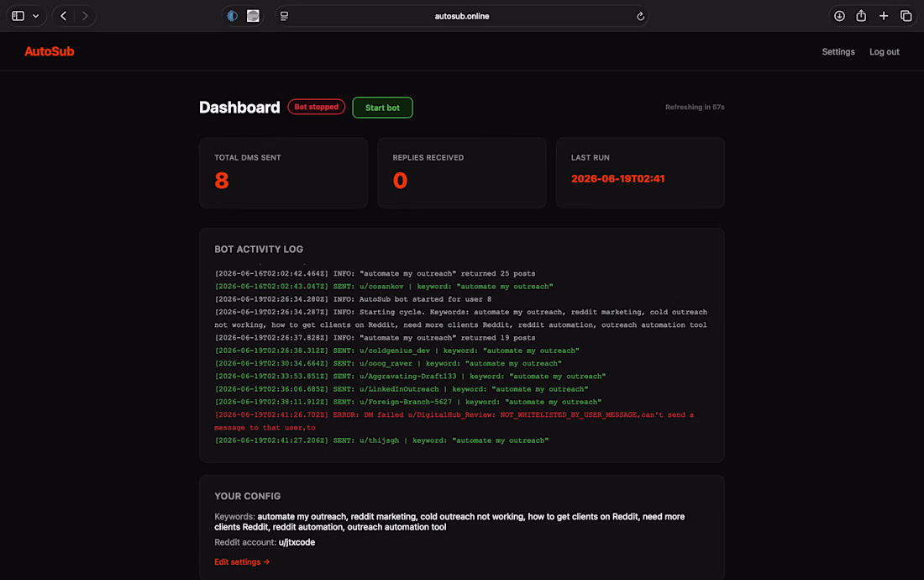924x580 pixels.
Task: Select the Replies Received value 0
Action: [400, 181]
